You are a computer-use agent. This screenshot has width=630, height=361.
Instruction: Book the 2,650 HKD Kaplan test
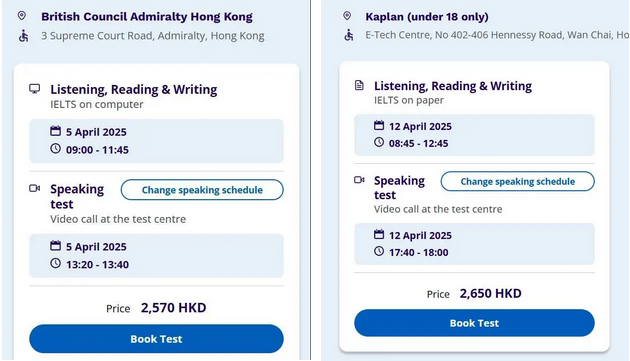(474, 323)
